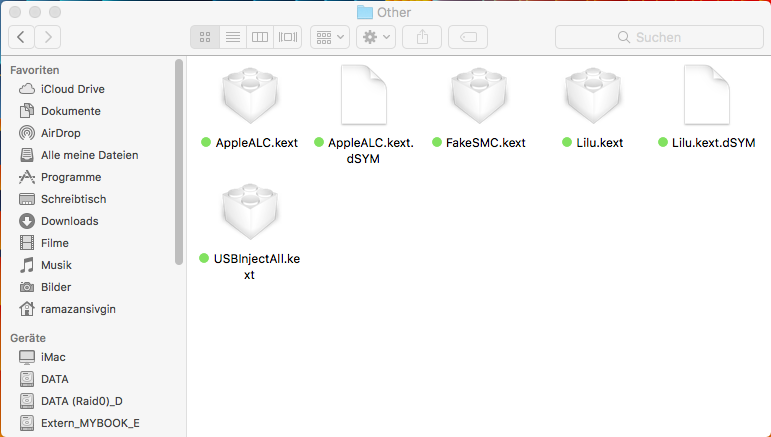Screen dimensions: 771x437
Task: Focus the Suchen search field
Action: [x=659, y=37]
